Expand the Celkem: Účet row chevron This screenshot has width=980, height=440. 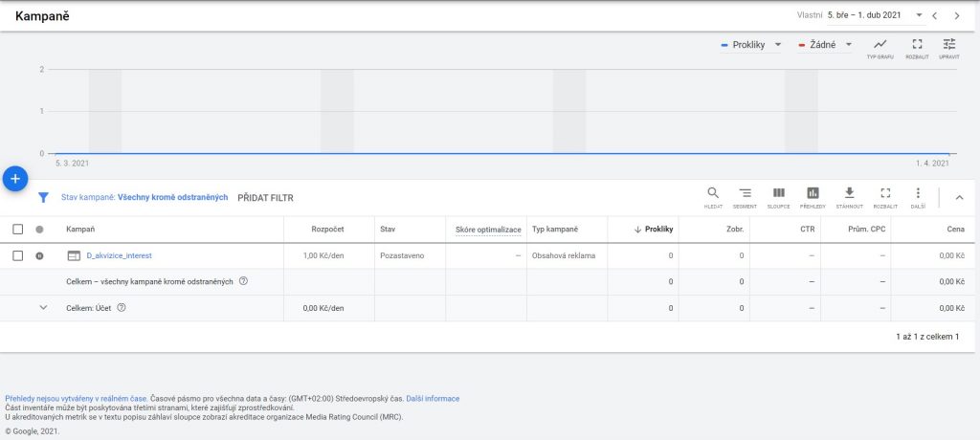42,308
